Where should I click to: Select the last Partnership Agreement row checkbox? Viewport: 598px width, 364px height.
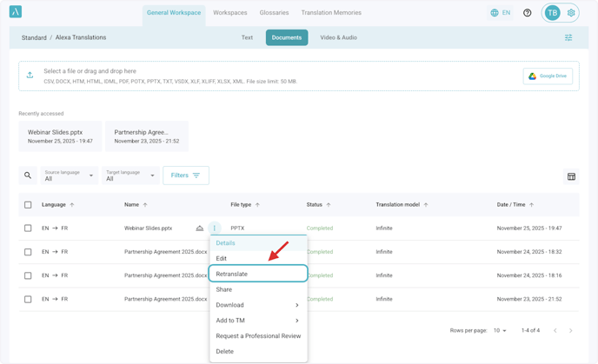coord(28,299)
